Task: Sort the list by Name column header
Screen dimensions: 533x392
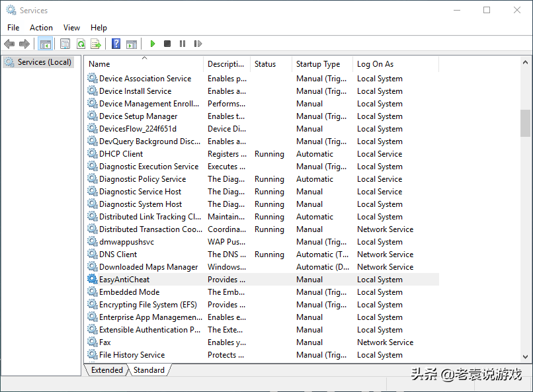Action: pos(99,64)
